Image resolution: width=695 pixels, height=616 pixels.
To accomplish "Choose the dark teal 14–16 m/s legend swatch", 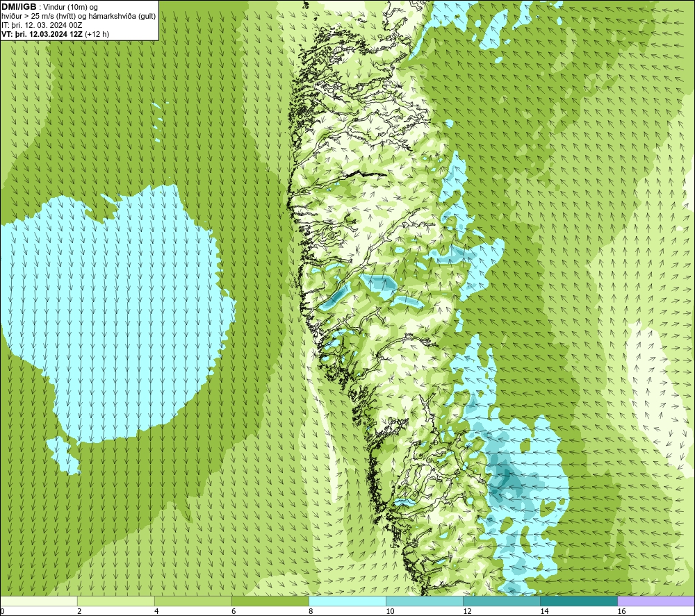I will click(579, 601).
